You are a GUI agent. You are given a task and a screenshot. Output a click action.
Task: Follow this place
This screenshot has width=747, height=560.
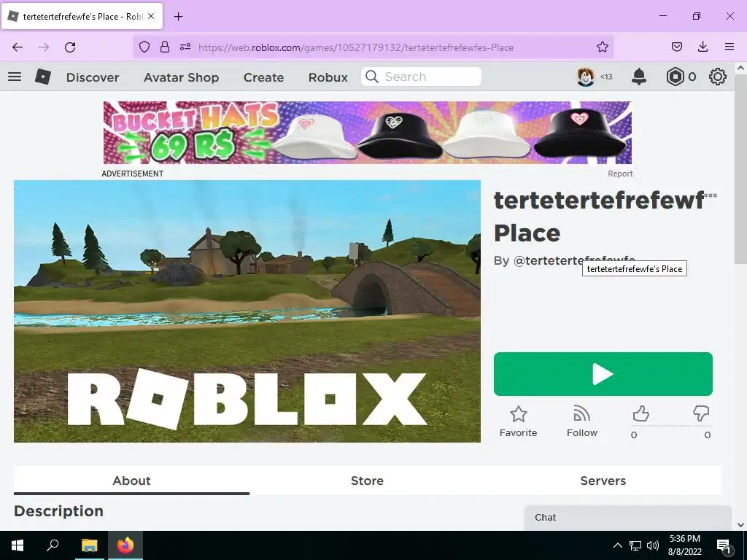581,421
